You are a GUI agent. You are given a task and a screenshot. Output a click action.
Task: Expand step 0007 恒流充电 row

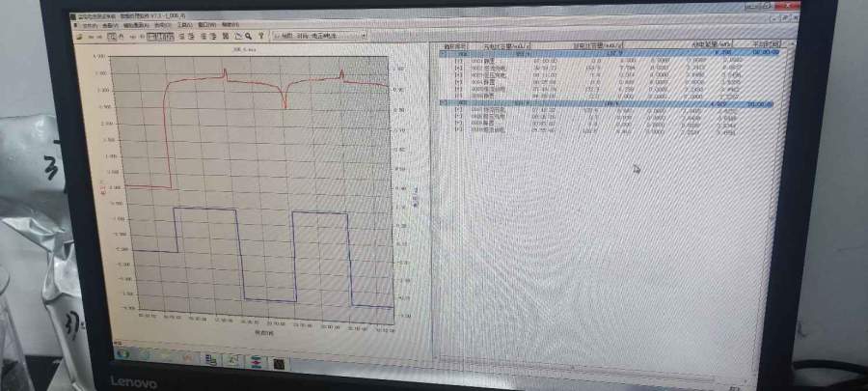coord(458,110)
